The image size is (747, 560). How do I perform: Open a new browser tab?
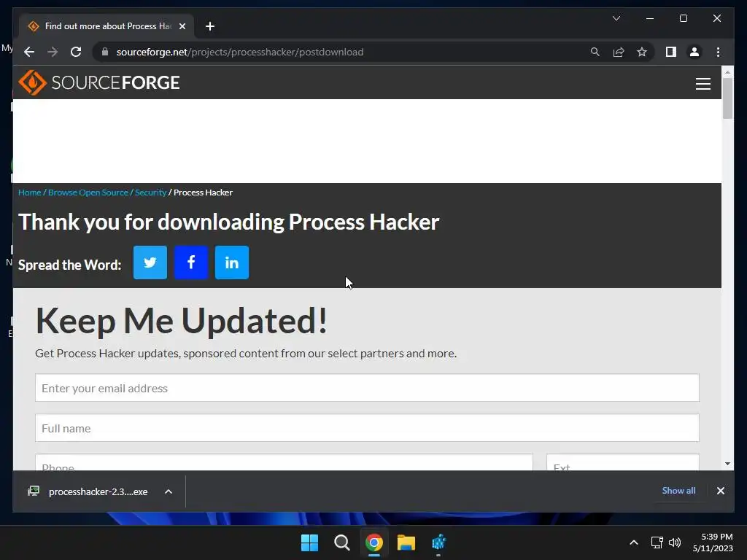[x=210, y=26]
